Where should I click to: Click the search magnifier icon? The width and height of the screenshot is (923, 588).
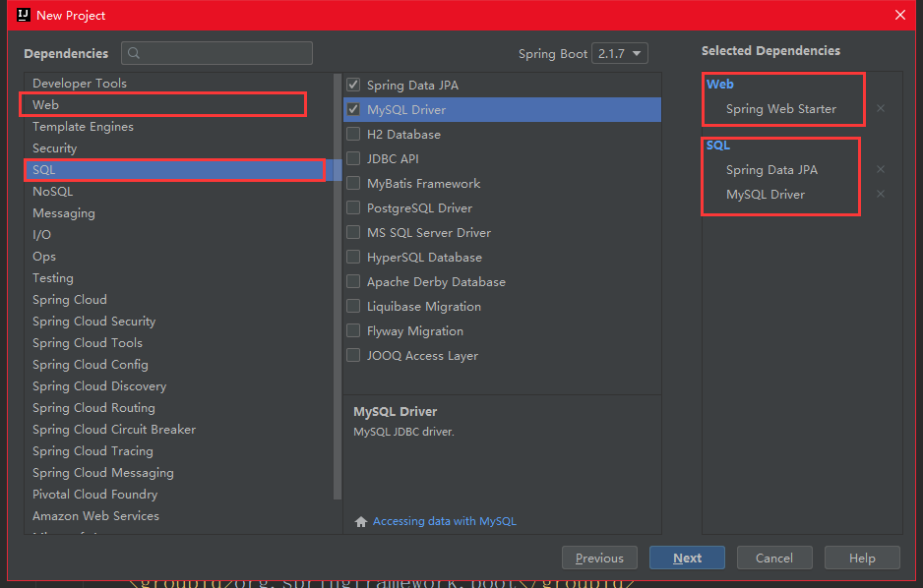(x=134, y=53)
